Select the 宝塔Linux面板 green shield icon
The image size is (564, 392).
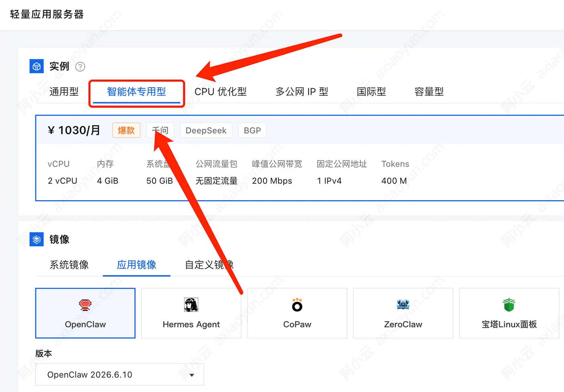[509, 305]
